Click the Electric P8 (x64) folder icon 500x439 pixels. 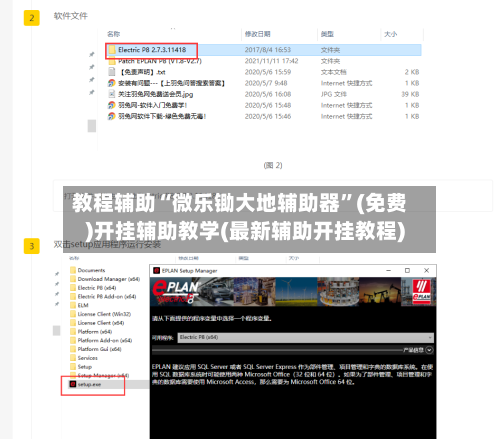[73, 288]
